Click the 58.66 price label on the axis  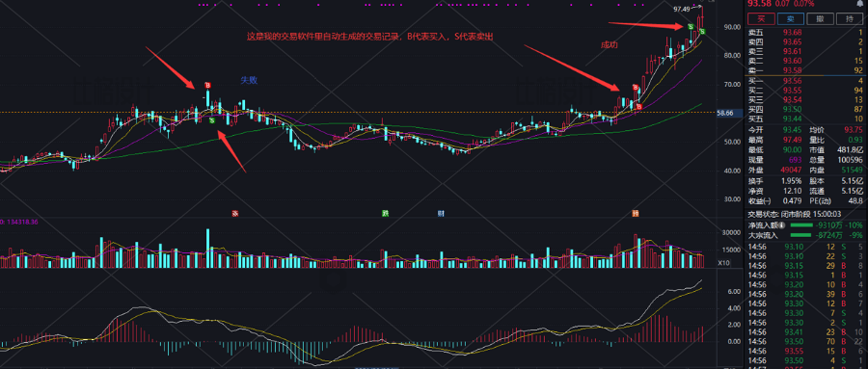[725, 113]
